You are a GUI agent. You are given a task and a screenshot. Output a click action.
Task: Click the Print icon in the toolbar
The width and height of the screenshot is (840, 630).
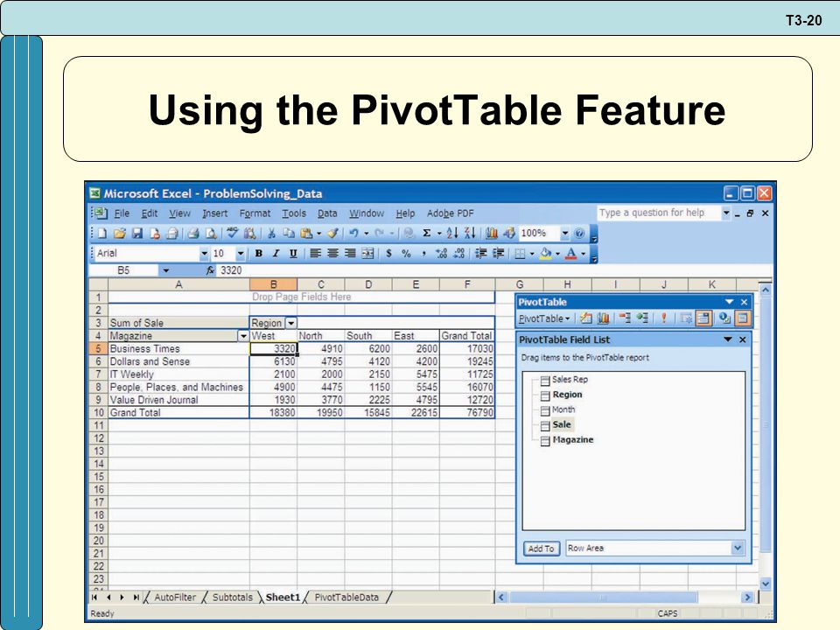tap(193, 234)
